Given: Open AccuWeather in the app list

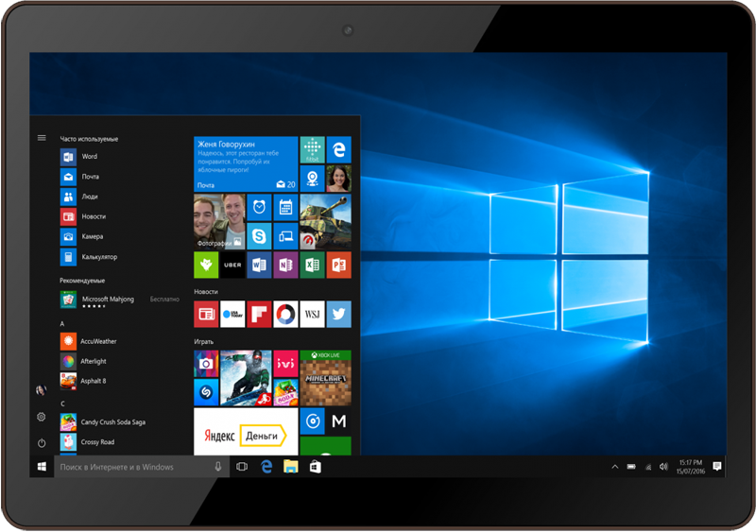Looking at the screenshot, I should (89, 341).
